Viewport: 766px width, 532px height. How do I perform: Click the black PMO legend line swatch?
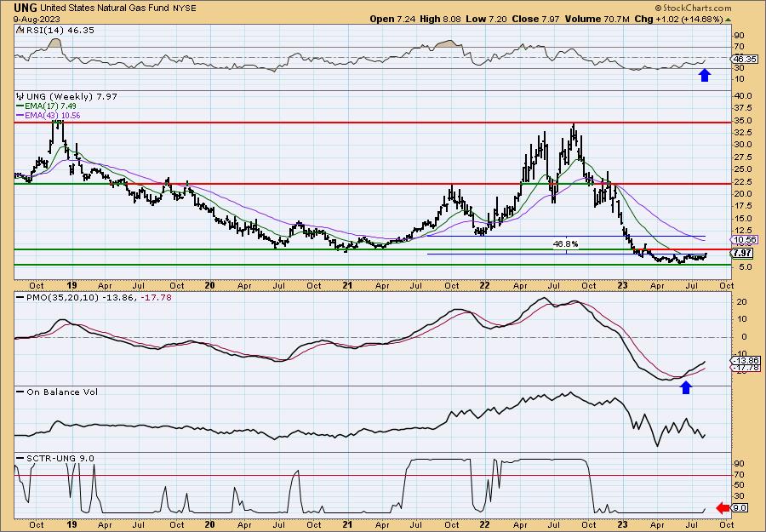tap(20, 298)
